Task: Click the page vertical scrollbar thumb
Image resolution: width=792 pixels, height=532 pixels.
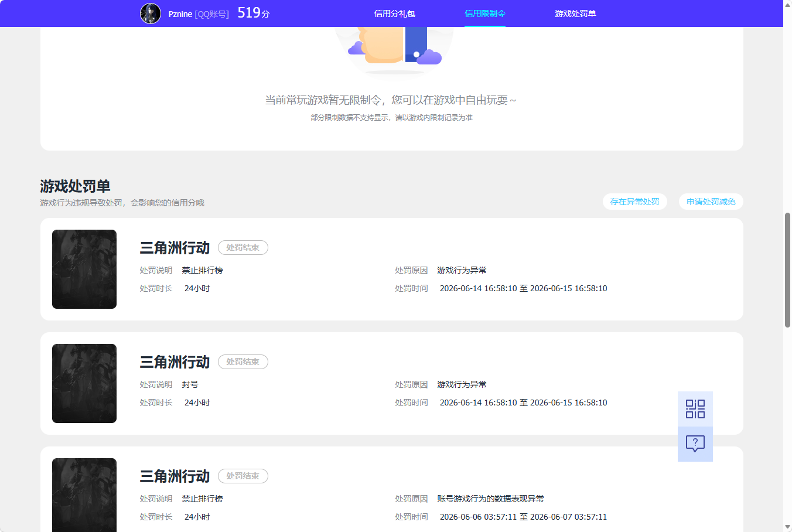Action: [787, 270]
